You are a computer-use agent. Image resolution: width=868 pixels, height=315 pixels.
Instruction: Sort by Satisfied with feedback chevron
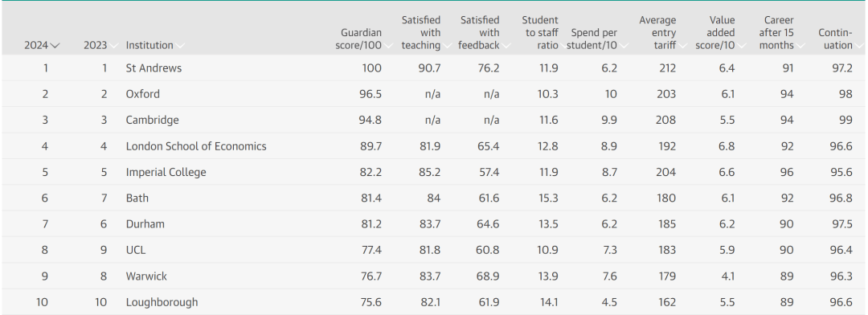506,45
